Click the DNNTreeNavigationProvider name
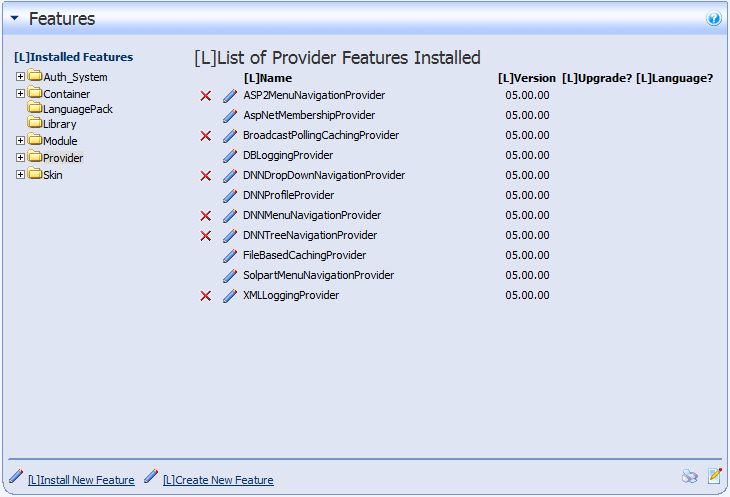 click(x=310, y=235)
